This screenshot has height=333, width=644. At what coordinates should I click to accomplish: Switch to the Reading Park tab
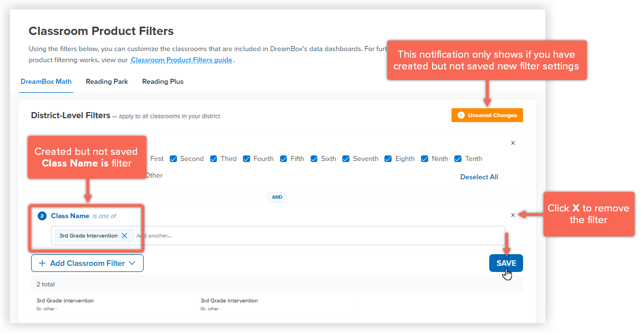coord(107,82)
